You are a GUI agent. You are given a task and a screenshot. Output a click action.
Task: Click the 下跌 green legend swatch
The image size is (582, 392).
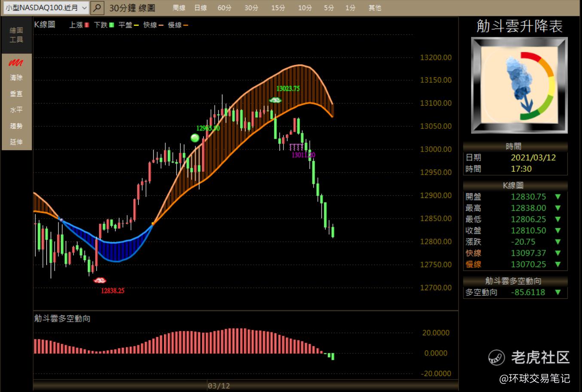click(112, 25)
